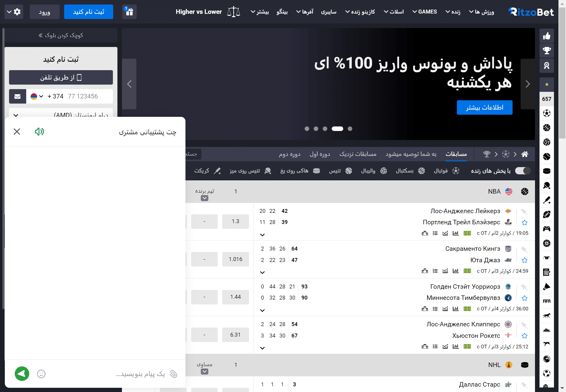Select the football sport in sidebar top
This screenshot has width=566, height=392.
(547, 113)
